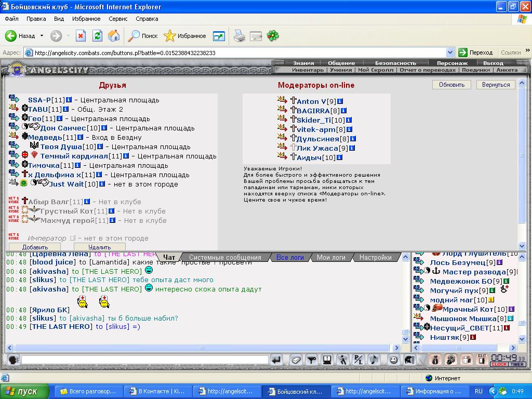The width and height of the screenshot is (532, 399).
Task: Click the eraser icon to clear chat input
Action: pos(296,360)
